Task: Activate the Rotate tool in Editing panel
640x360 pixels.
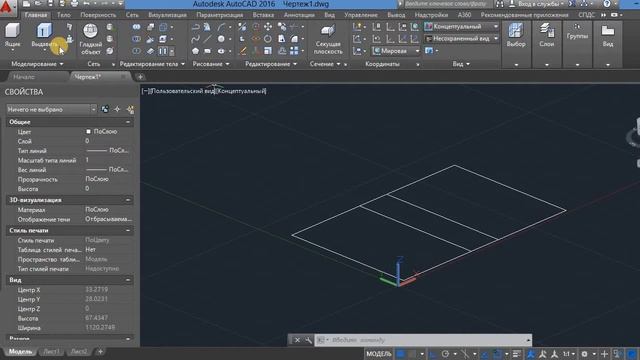Action: click(268, 39)
